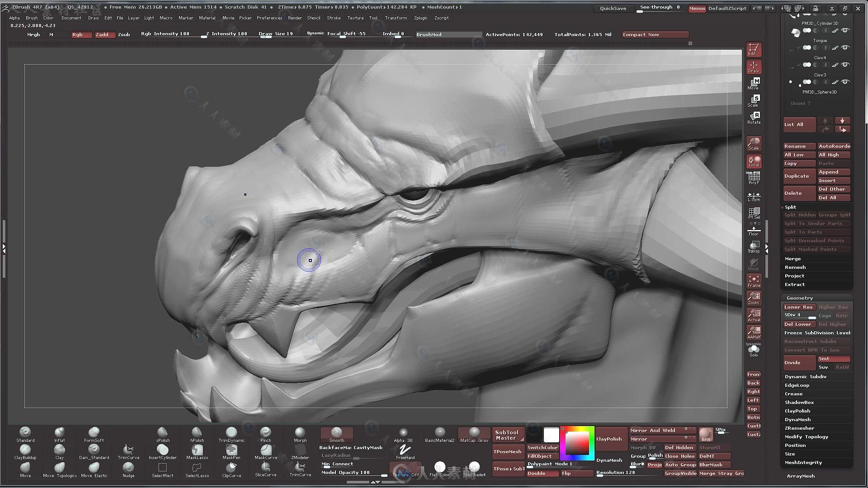Expand the ZRemesher section
Image resolution: width=868 pixels, height=488 pixels.
[x=799, y=428]
